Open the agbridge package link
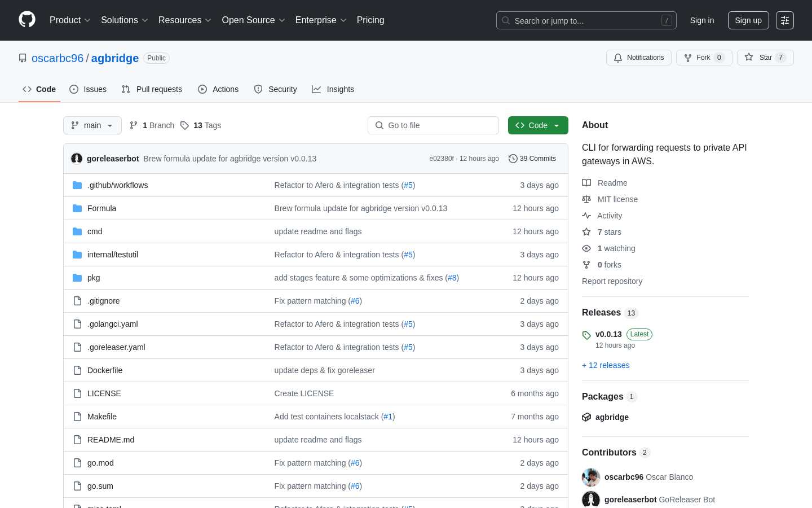The image size is (812, 508). point(612,417)
